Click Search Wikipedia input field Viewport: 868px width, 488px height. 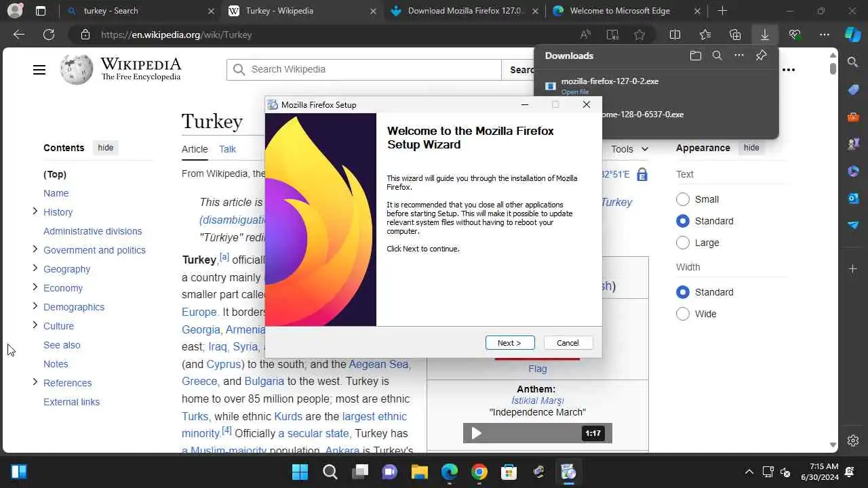click(x=364, y=69)
